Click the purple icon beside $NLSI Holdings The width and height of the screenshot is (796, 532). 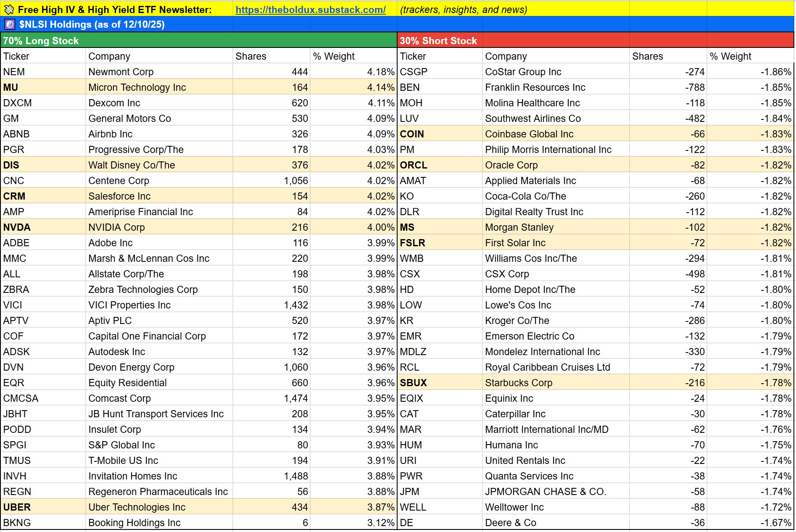click(x=10, y=24)
